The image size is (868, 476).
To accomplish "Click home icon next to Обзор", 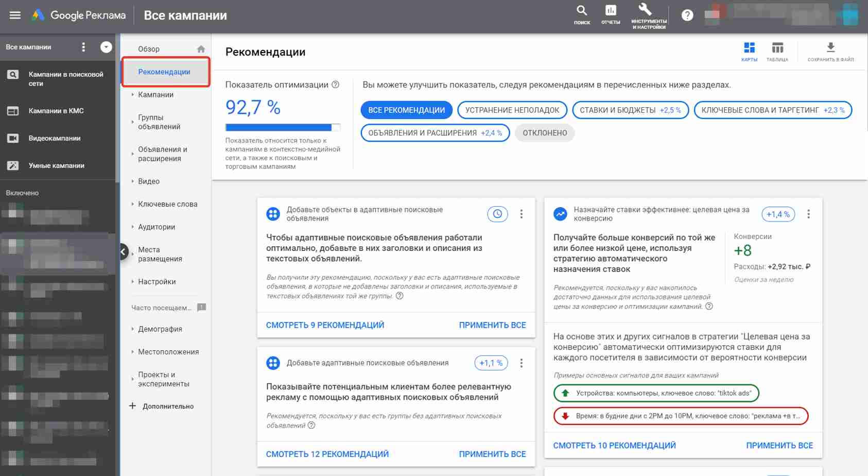I will 201,49.
